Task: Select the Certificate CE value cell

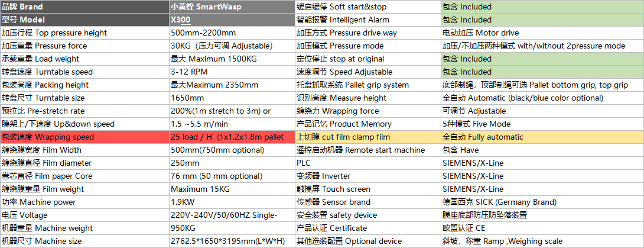Action: (x=541, y=228)
